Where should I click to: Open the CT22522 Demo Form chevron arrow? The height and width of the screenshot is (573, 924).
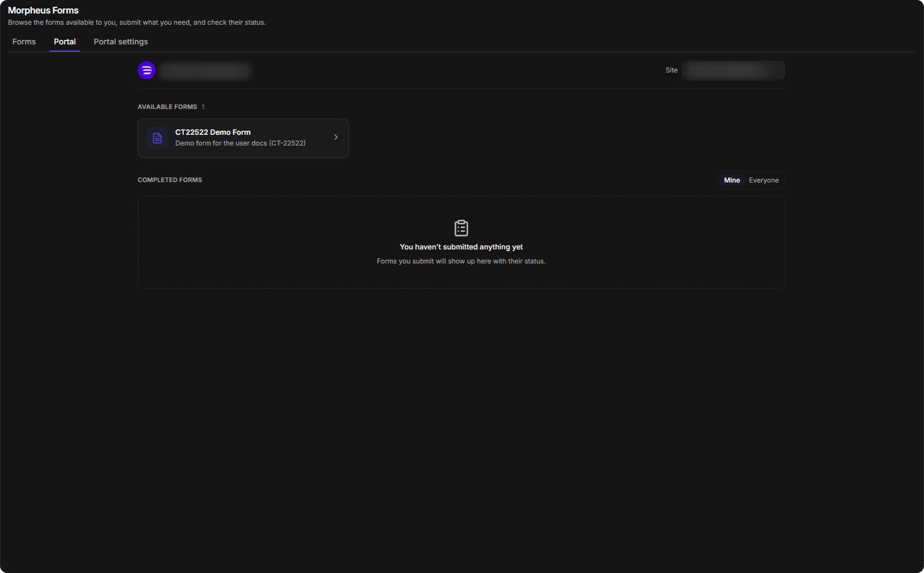pos(336,137)
